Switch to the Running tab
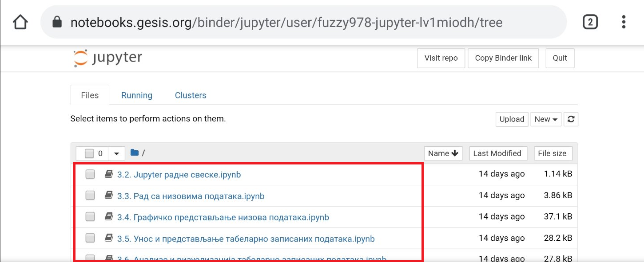Viewport: 644px width, 262px height. pos(137,95)
